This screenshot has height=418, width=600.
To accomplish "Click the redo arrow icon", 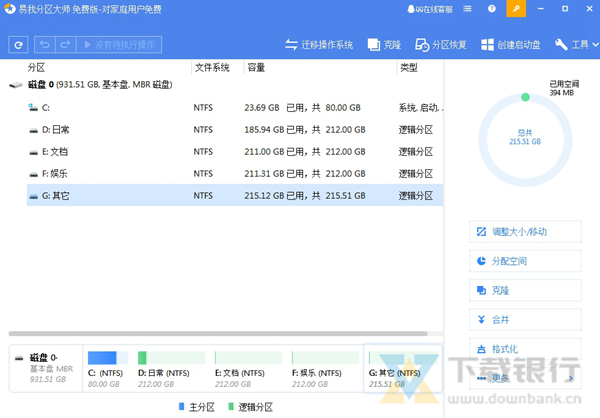I will tap(66, 45).
